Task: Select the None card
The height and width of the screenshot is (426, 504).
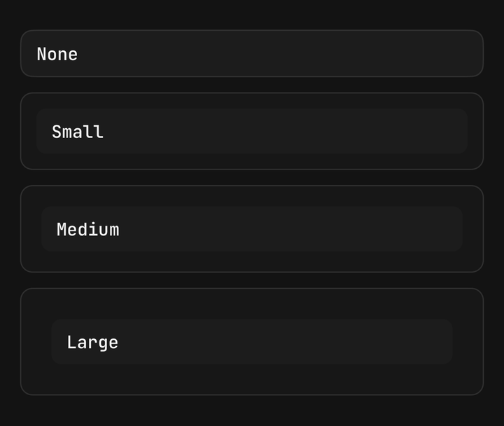Action: click(x=252, y=53)
